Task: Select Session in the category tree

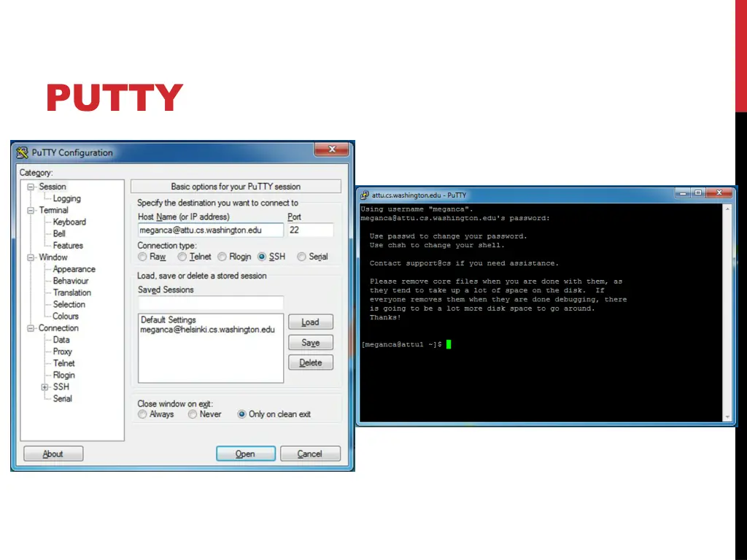Action: (x=53, y=187)
